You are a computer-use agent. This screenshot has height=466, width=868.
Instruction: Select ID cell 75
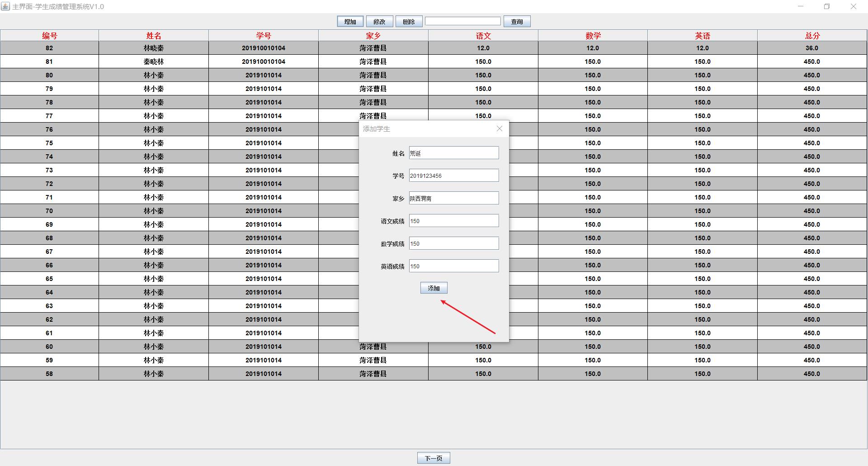click(49, 143)
